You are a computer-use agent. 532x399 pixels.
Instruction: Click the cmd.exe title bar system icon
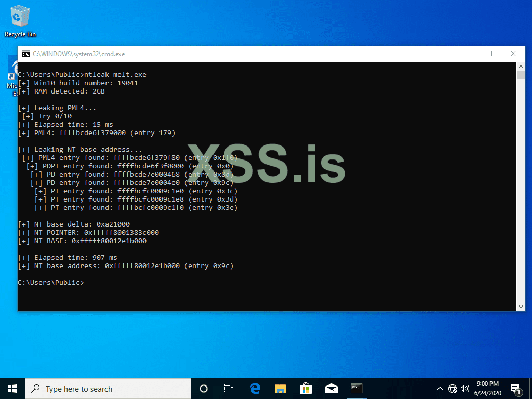click(x=26, y=54)
